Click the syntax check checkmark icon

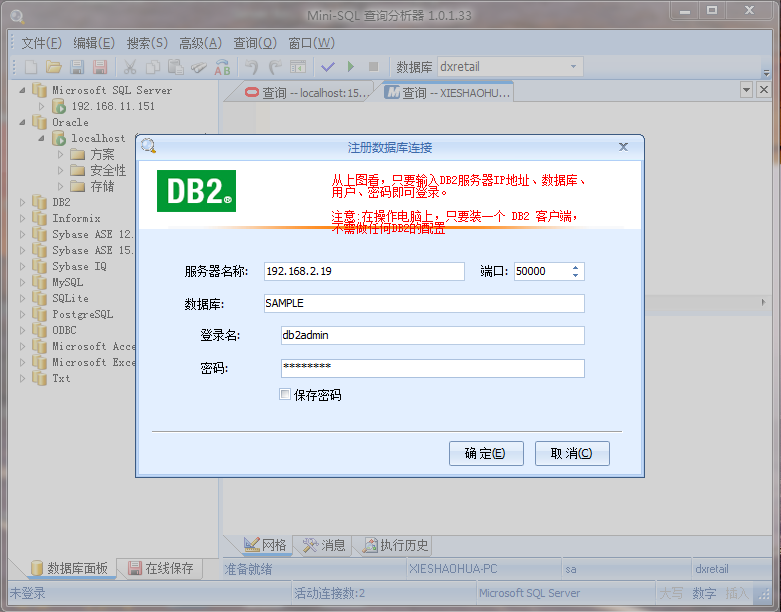click(328, 67)
